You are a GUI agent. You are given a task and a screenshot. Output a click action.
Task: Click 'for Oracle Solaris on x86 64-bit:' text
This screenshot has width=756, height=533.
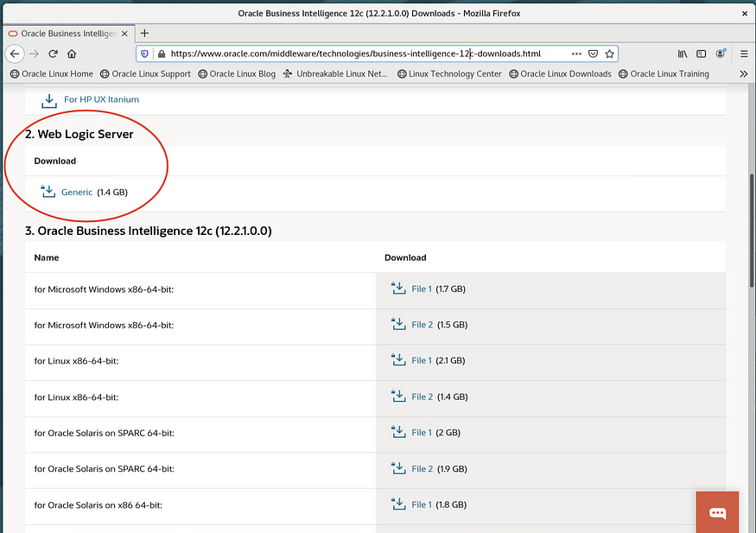98,505
